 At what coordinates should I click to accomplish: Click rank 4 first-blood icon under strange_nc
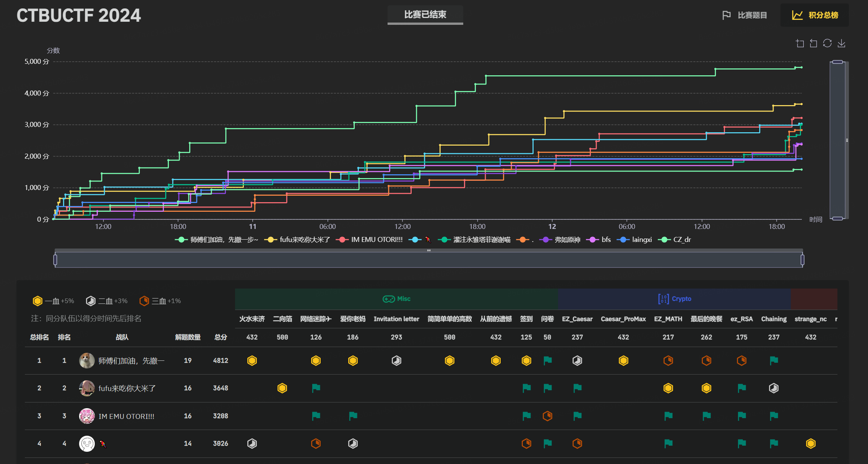(x=811, y=443)
